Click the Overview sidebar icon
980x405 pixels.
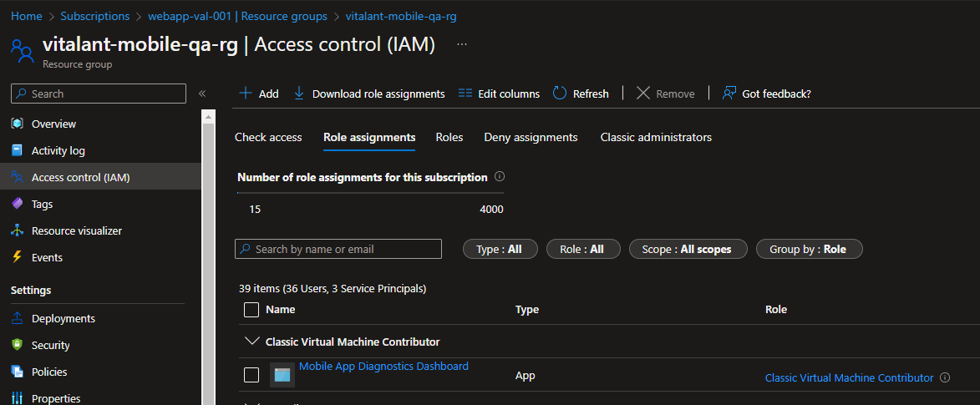pos(18,124)
